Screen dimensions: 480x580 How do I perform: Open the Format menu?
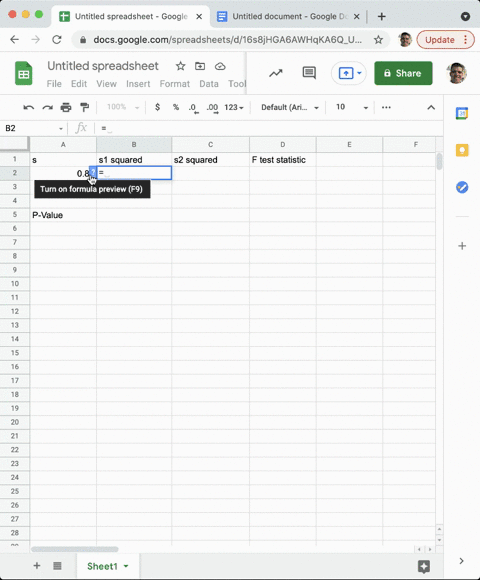point(175,84)
